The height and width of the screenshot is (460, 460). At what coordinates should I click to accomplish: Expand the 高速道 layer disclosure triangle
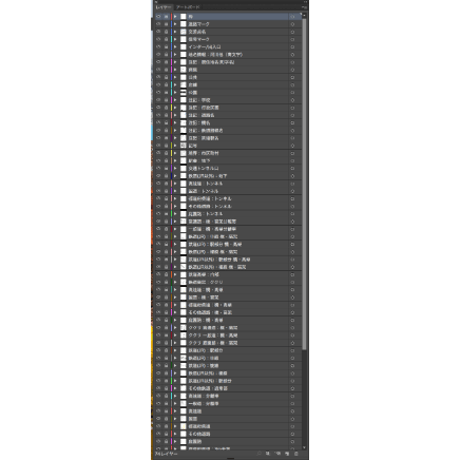[x=175, y=411]
